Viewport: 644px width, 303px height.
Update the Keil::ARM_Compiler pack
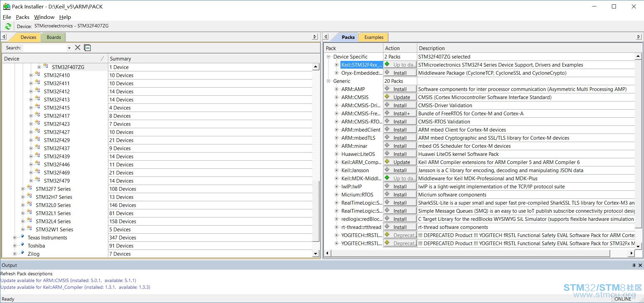tap(400, 162)
